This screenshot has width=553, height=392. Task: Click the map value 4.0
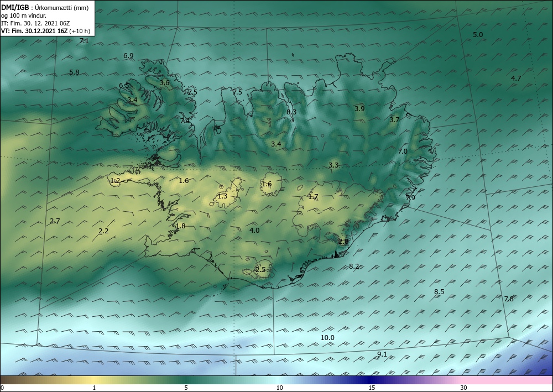[x=254, y=230]
